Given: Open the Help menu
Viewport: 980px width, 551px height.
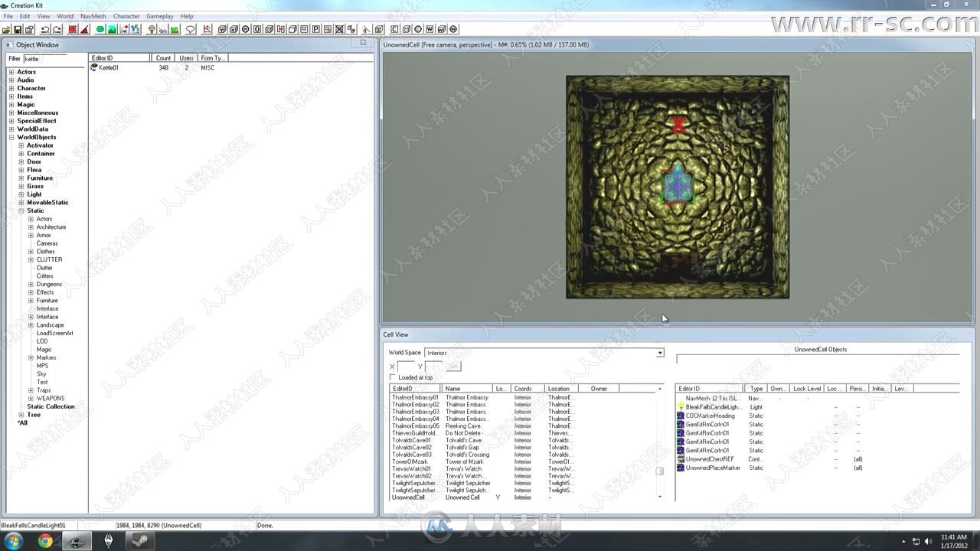Looking at the screenshot, I should pyautogui.click(x=187, y=16).
